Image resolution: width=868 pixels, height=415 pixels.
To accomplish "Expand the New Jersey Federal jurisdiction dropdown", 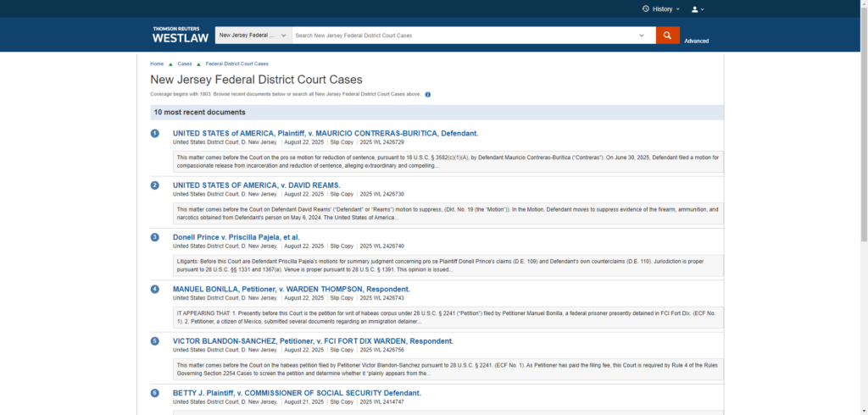I will click(253, 36).
